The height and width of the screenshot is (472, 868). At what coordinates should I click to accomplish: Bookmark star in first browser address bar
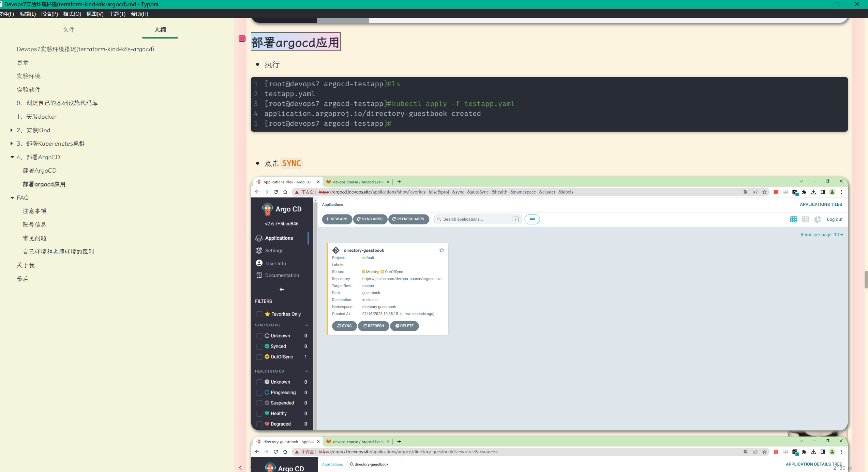pos(765,192)
